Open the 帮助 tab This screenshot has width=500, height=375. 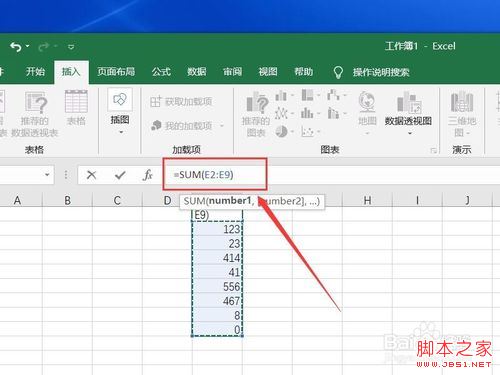pyautogui.click(x=304, y=71)
